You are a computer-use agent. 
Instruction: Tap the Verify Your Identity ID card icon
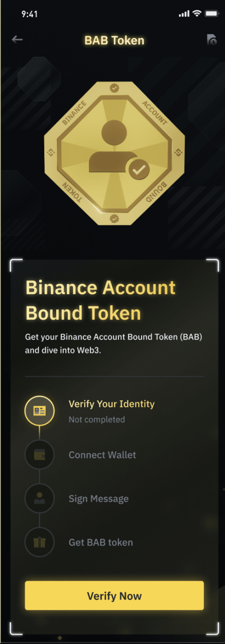click(39, 411)
